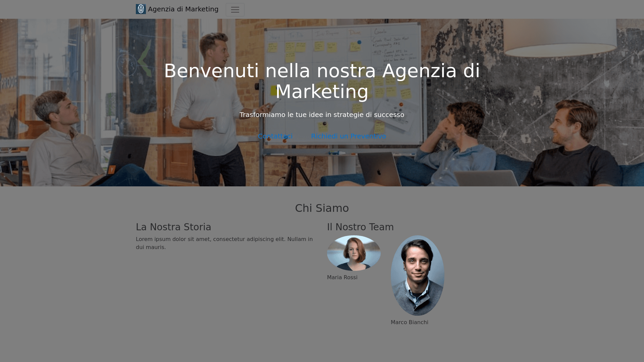Click the Il Nostro Team heading
The image size is (644, 362).
360,227
